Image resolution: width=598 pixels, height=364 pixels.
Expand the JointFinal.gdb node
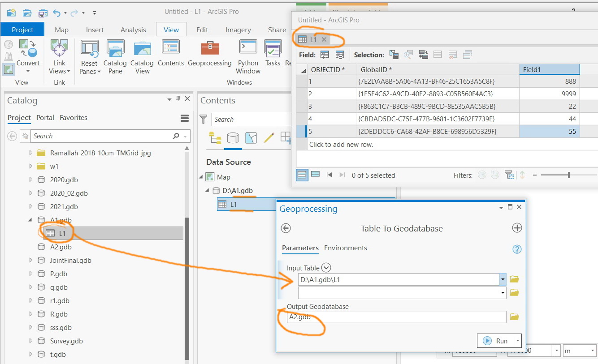[31, 260]
